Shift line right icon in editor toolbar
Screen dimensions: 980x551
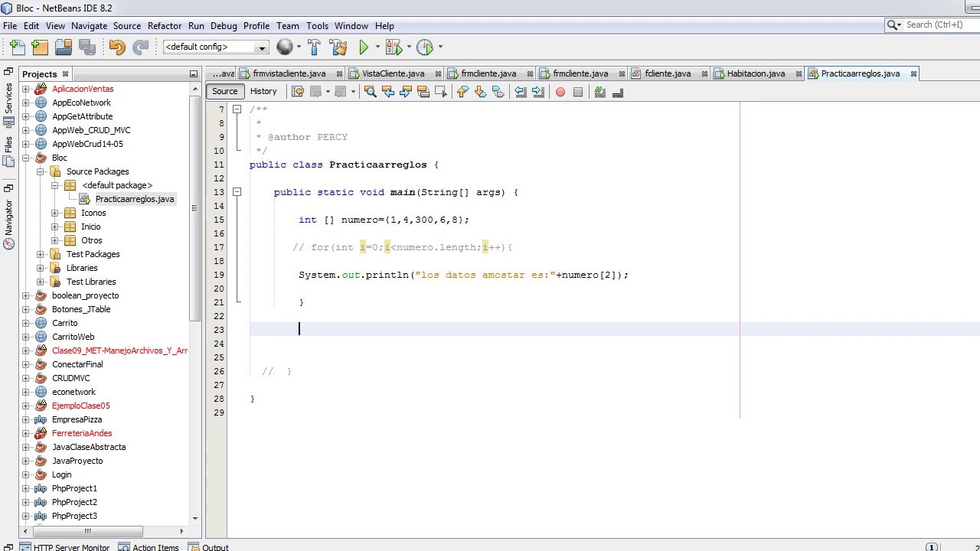[538, 92]
